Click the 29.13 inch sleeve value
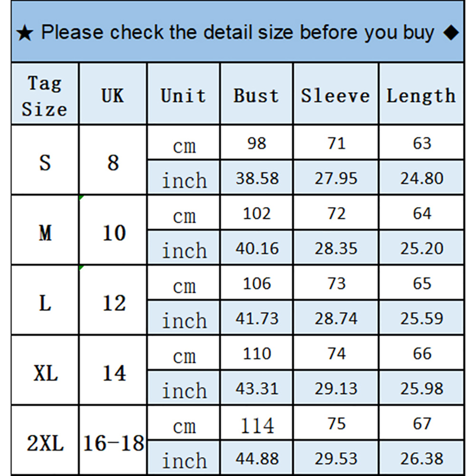The width and height of the screenshot is (476, 476). coord(336,389)
